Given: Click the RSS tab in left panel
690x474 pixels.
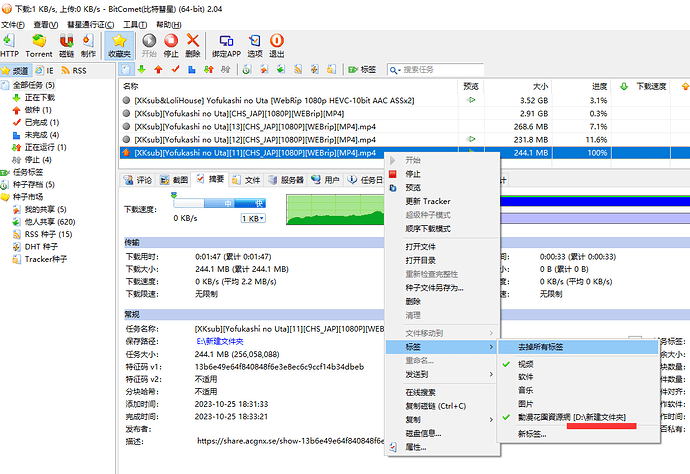Looking at the screenshot, I should tap(74, 70).
